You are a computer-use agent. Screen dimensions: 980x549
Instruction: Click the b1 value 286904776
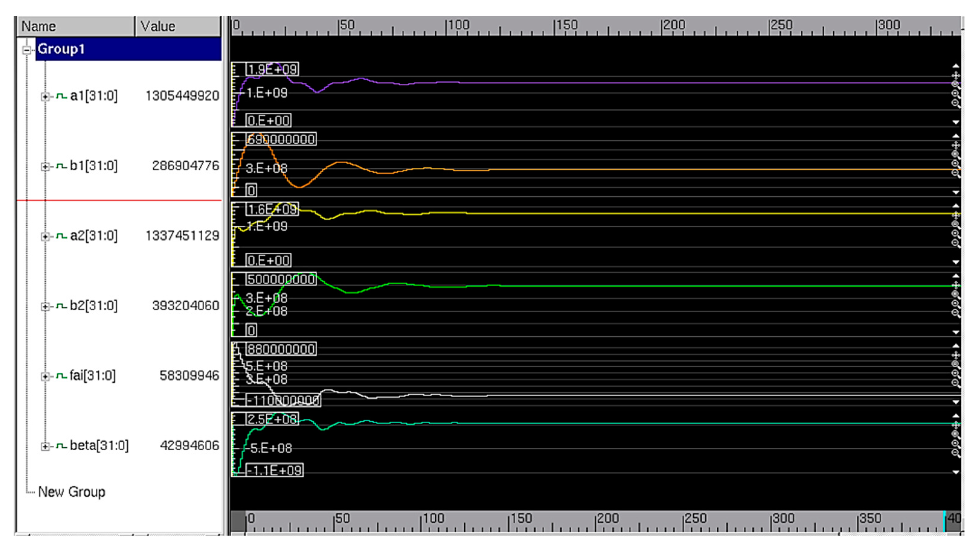pyautogui.click(x=186, y=166)
